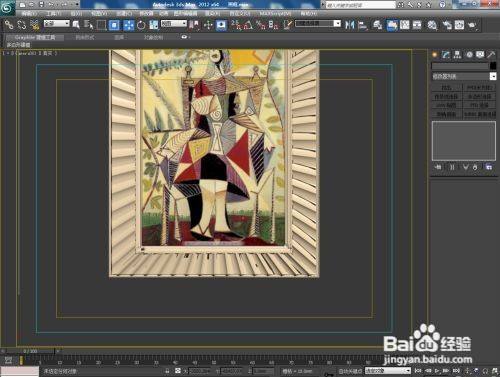
Task: Open the Curve Editor
Action: point(405,25)
